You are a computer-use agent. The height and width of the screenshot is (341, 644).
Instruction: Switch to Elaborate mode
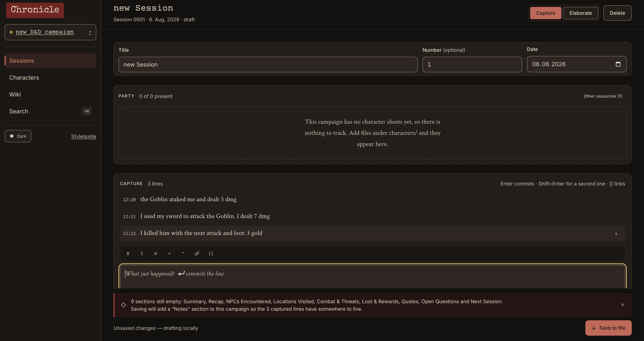click(581, 13)
